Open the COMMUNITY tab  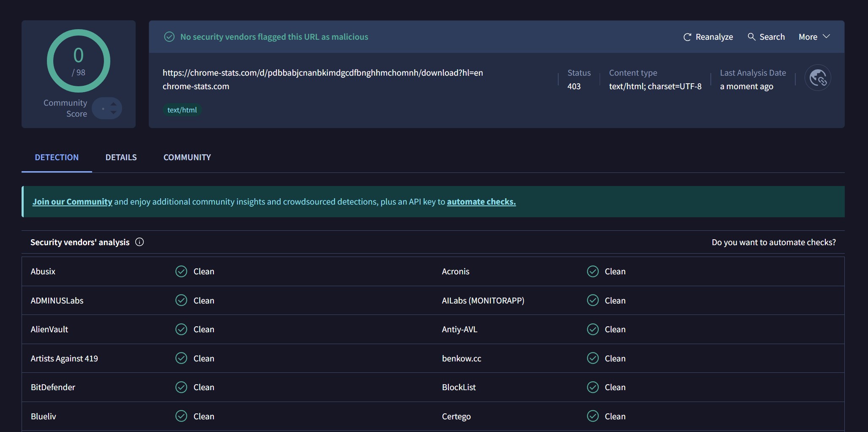[x=187, y=157]
